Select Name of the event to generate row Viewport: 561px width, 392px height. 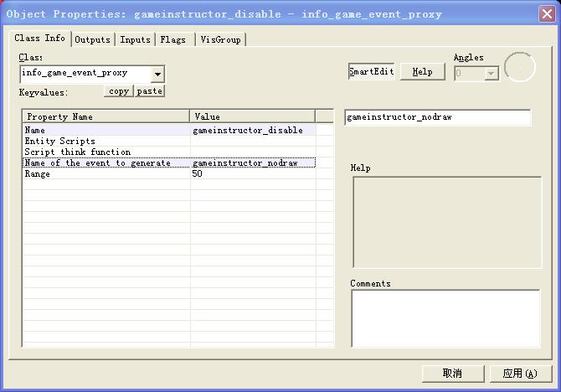pos(169,162)
